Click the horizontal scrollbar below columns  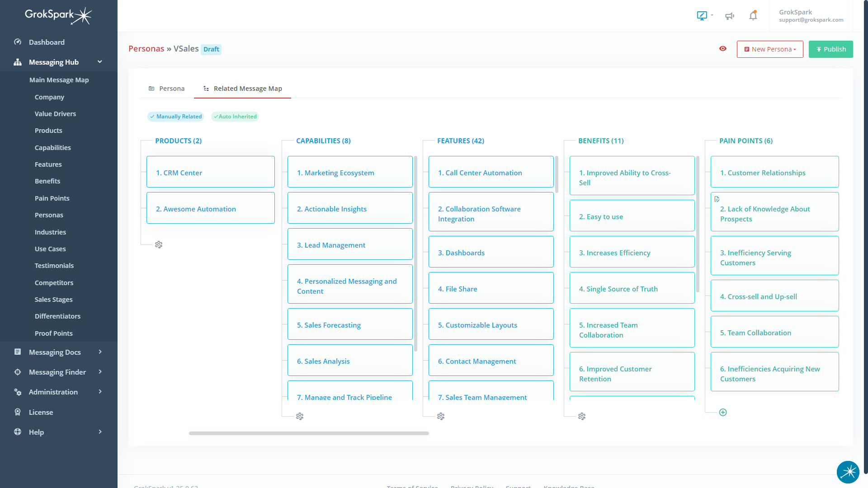click(309, 433)
